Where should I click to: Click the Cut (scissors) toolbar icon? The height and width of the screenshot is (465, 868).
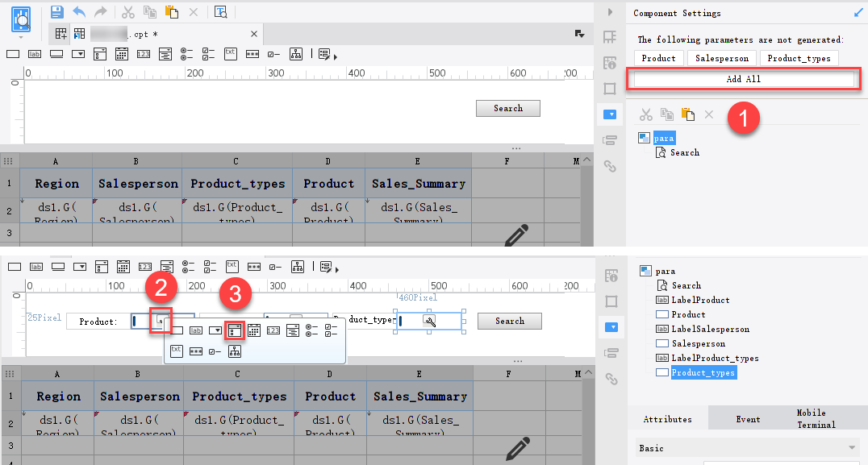[127, 11]
